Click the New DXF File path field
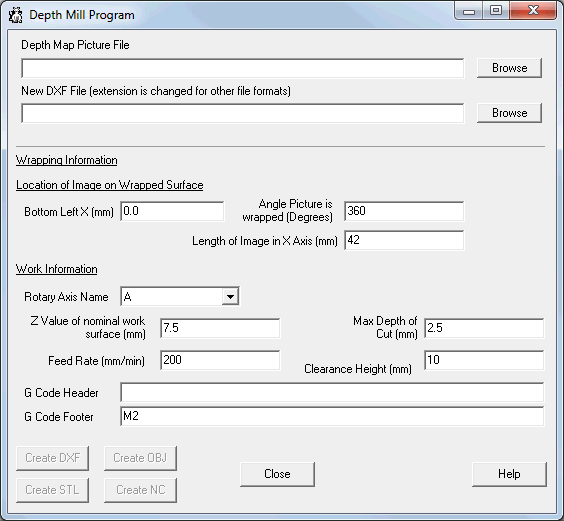This screenshot has height=521, width=564. tap(242, 113)
